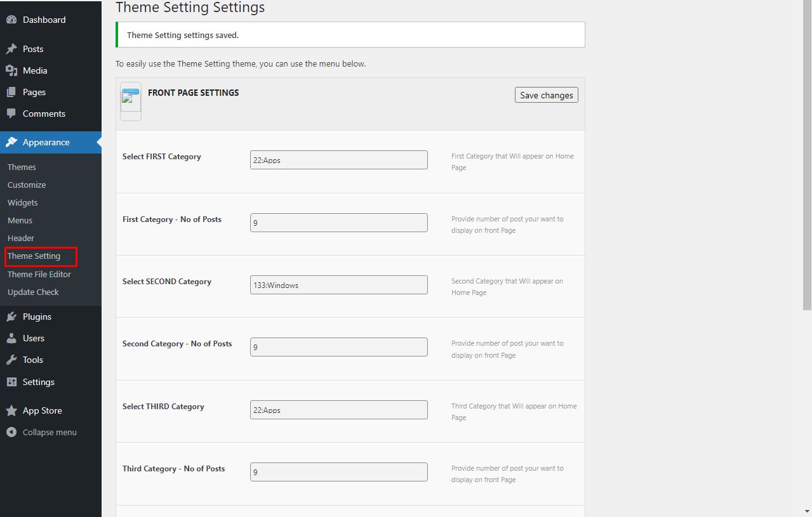Open Theme File Editor submenu item

(39, 274)
